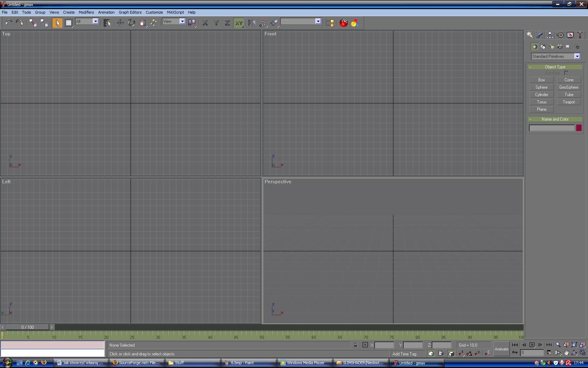Click the Mirror Selected Objects icon

coord(252,23)
